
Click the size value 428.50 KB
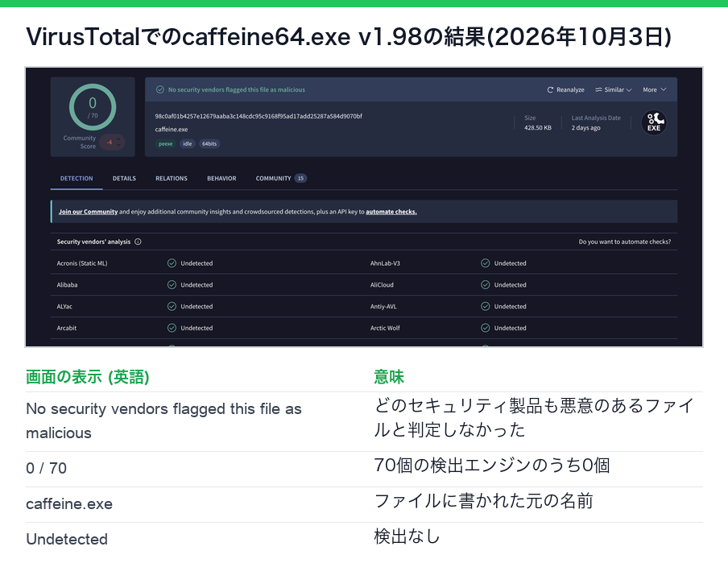538,128
